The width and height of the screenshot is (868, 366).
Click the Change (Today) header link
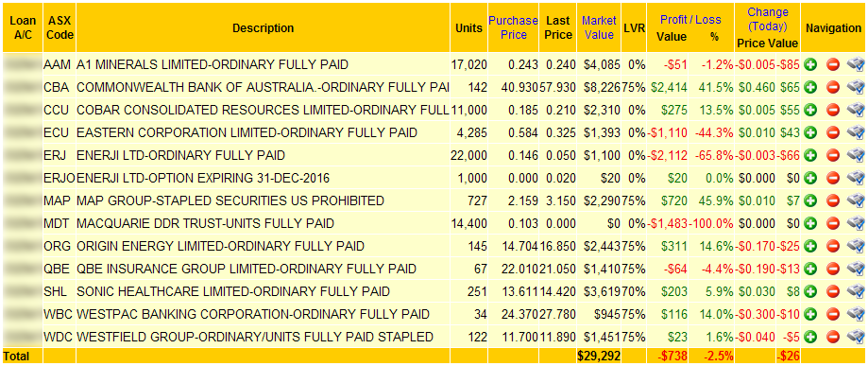coord(767,20)
